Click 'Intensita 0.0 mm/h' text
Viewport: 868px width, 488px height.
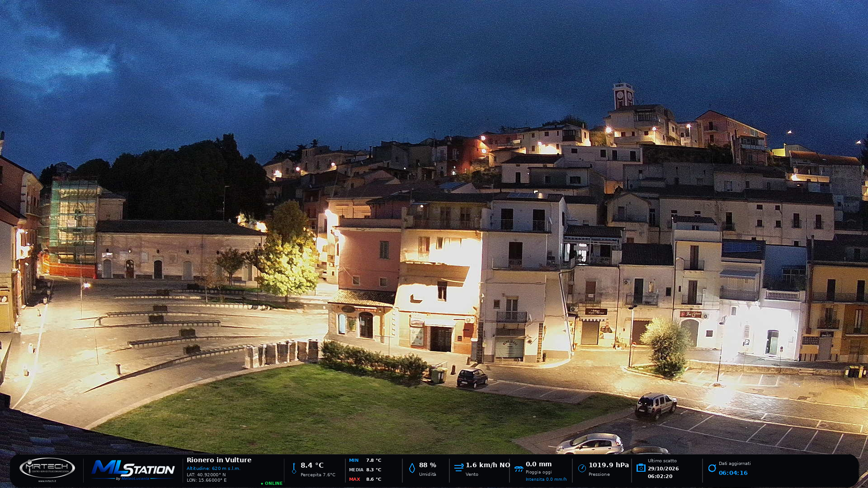pos(546,479)
